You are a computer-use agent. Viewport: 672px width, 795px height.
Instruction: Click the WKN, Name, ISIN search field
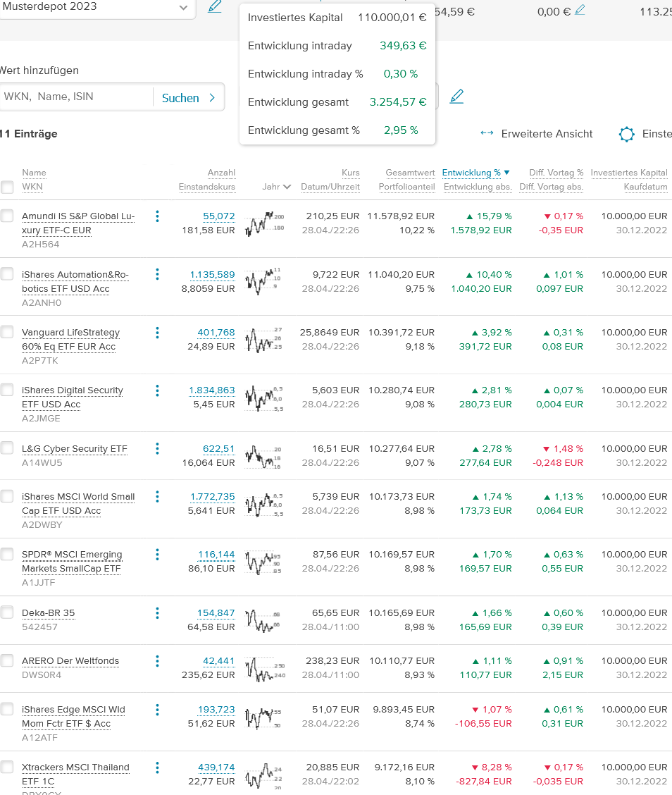[x=76, y=97]
